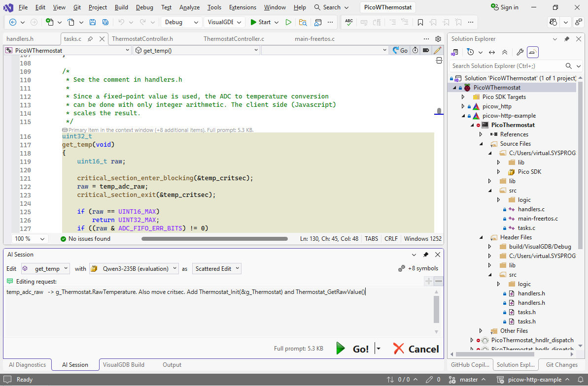This screenshot has height=386, width=588.
Task: Cancel the AI editing request
Action: (416, 349)
